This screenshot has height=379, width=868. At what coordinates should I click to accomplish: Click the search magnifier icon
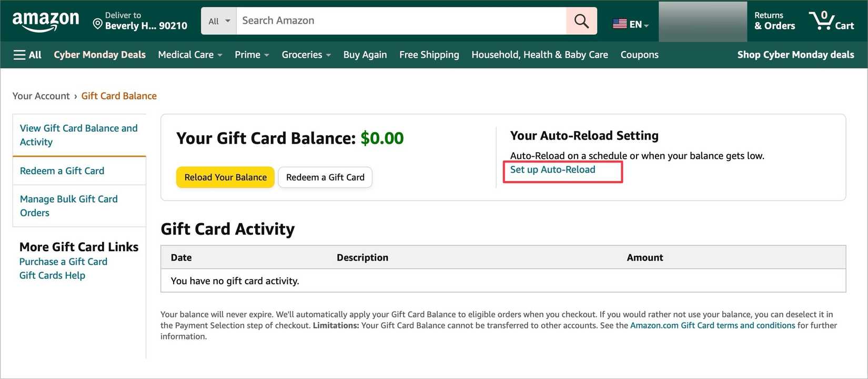tap(581, 21)
